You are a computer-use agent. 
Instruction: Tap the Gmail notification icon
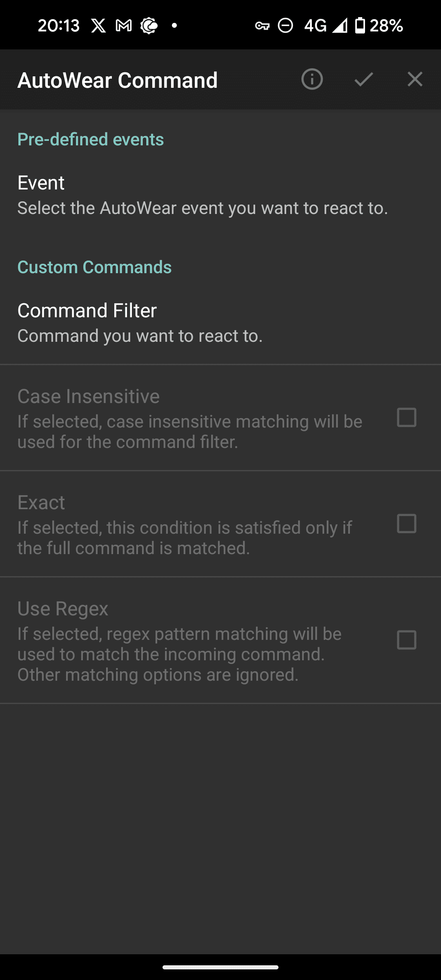pos(124,26)
